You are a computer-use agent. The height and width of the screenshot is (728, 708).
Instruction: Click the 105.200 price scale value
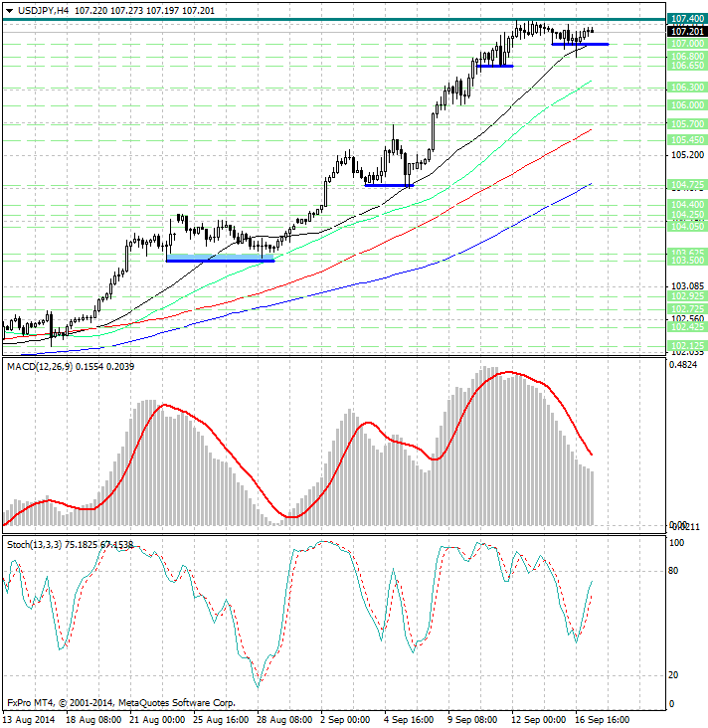pyautogui.click(x=687, y=154)
